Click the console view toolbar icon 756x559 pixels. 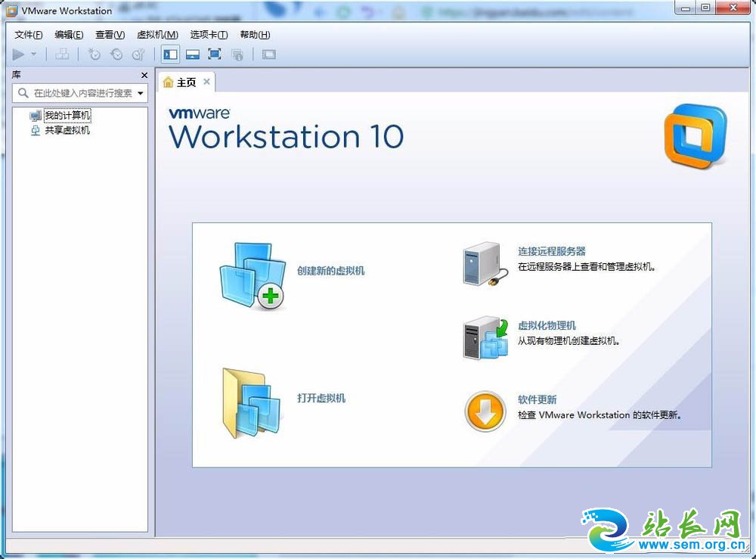(269, 54)
